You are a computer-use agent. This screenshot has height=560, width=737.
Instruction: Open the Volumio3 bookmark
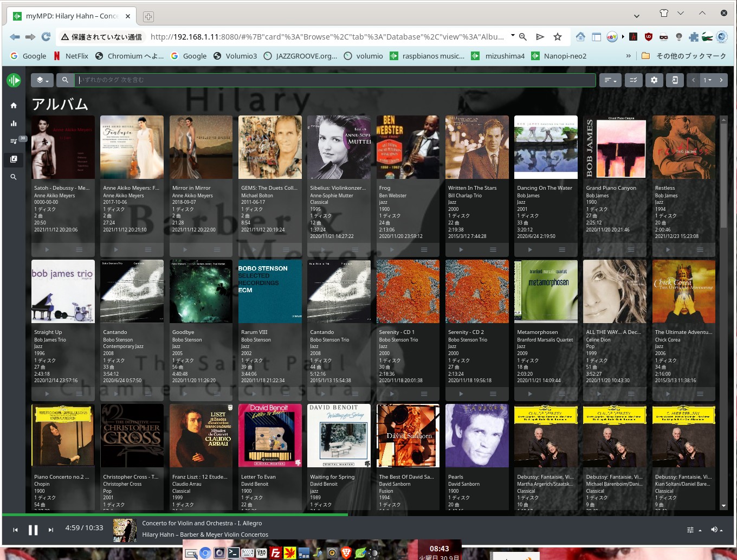click(235, 56)
